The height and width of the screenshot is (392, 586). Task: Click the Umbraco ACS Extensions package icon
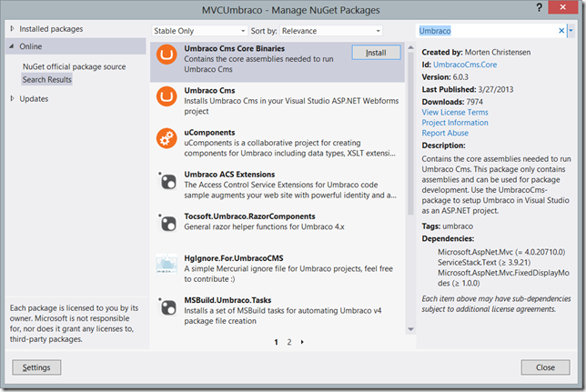(x=167, y=180)
